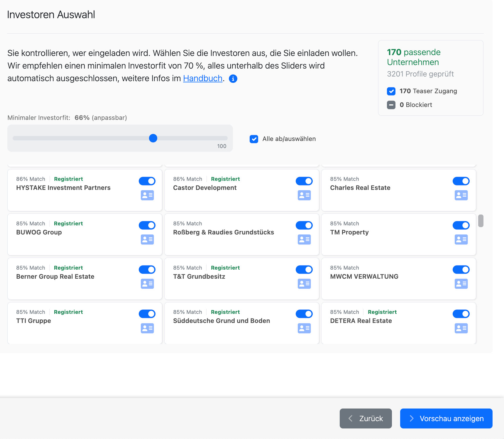Turn off Berner Group Real Estate switch
Viewport: 504px width, 439px height.
tap(147, 270)
